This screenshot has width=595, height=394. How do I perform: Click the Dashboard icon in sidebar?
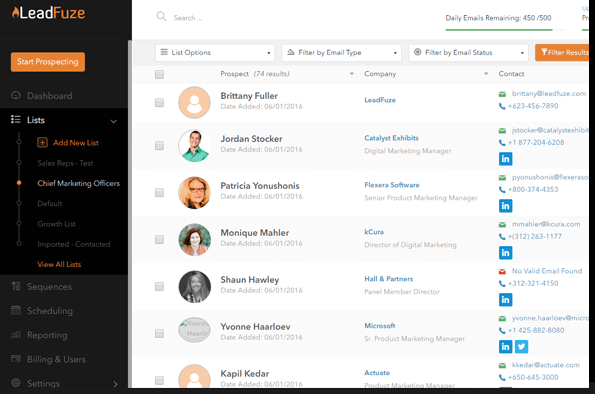click(16, 95)
